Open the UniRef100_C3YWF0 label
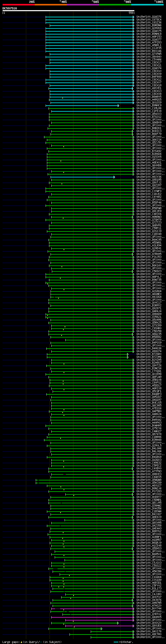The width and height of the screenshot is (166, 644). tap(149, 191)
